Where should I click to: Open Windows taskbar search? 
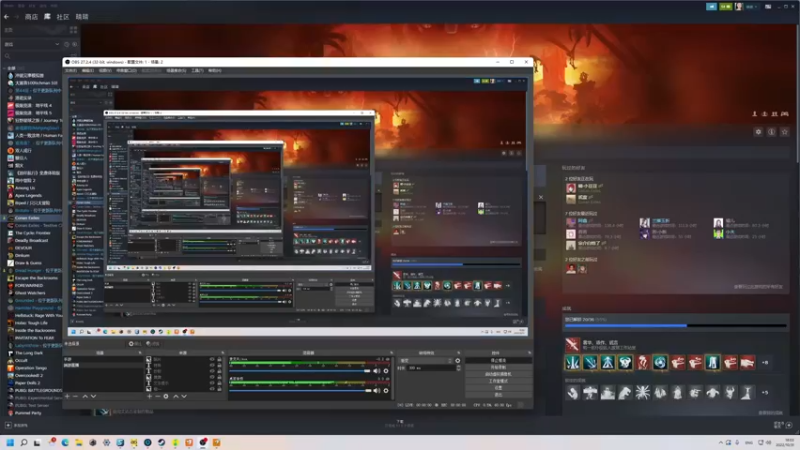pyautogui.click(x=23, y=442)
